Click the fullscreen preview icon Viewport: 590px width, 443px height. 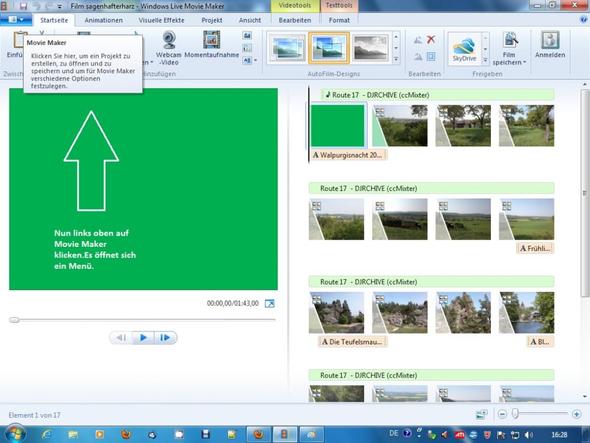pos(270,303)
